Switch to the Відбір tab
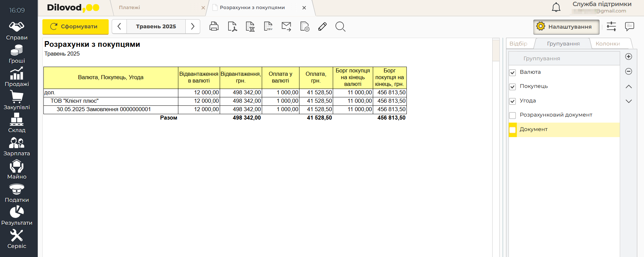 click(518, 44)
